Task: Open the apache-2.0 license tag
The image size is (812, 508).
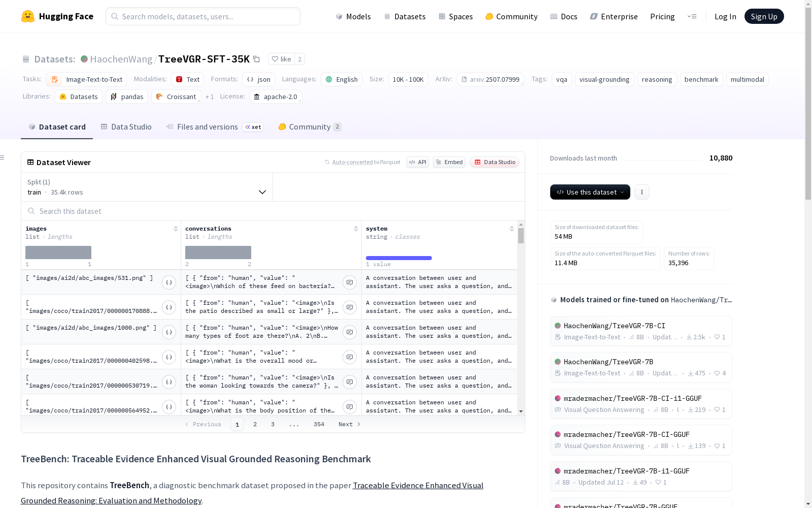Action: click(276, 97)
